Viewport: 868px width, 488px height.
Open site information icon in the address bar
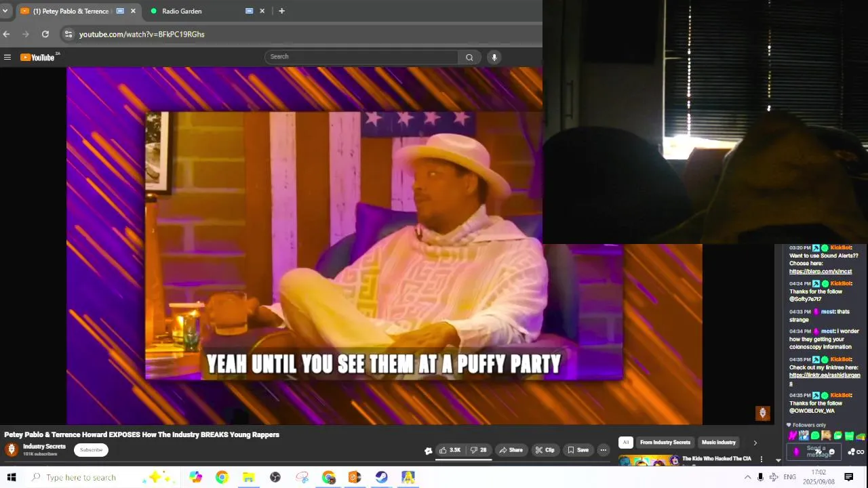(68, 34)
